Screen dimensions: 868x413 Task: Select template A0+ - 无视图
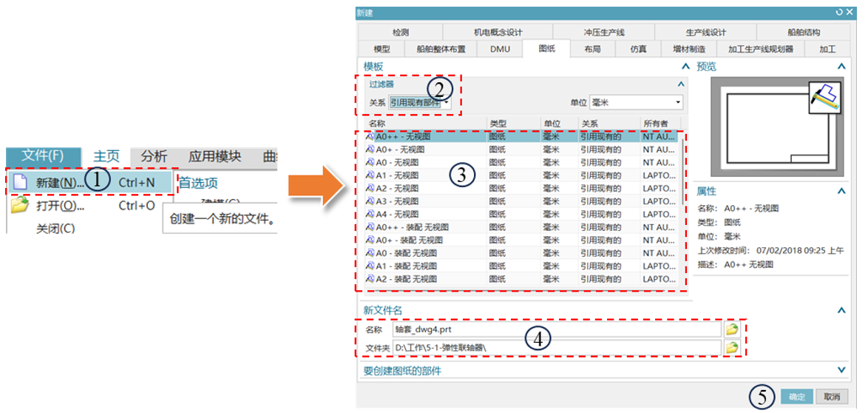[521, 149]
